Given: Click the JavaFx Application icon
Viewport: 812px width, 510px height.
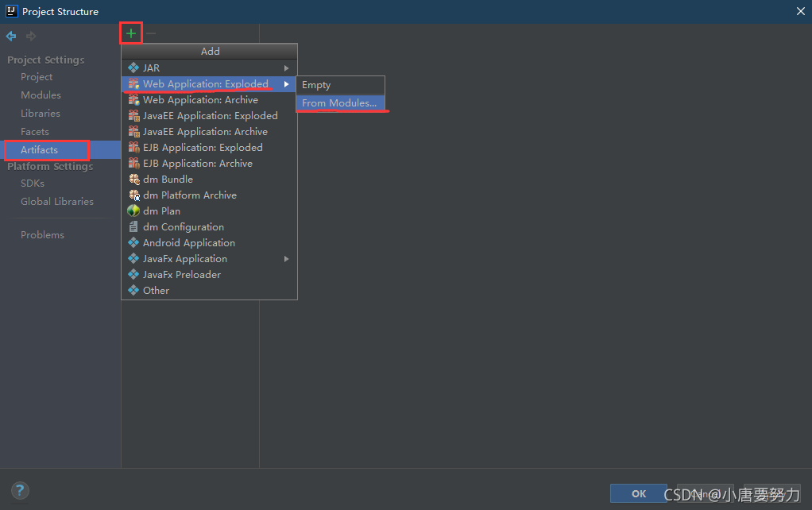Looking at the screenshot, I should 133,258.
